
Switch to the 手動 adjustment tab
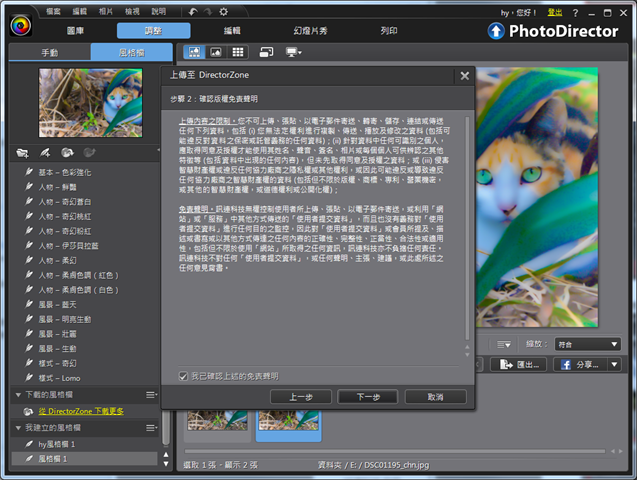50,52
